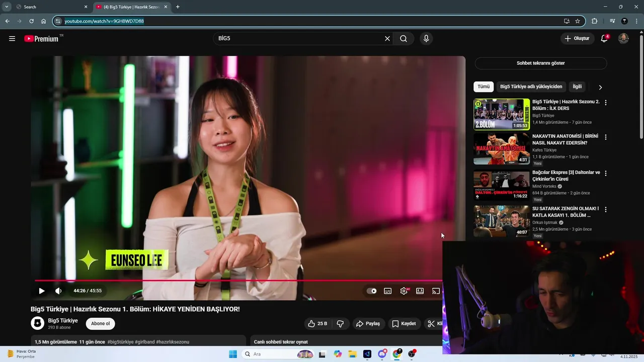Open the Chrome three-dot menu

coord(637,21)
